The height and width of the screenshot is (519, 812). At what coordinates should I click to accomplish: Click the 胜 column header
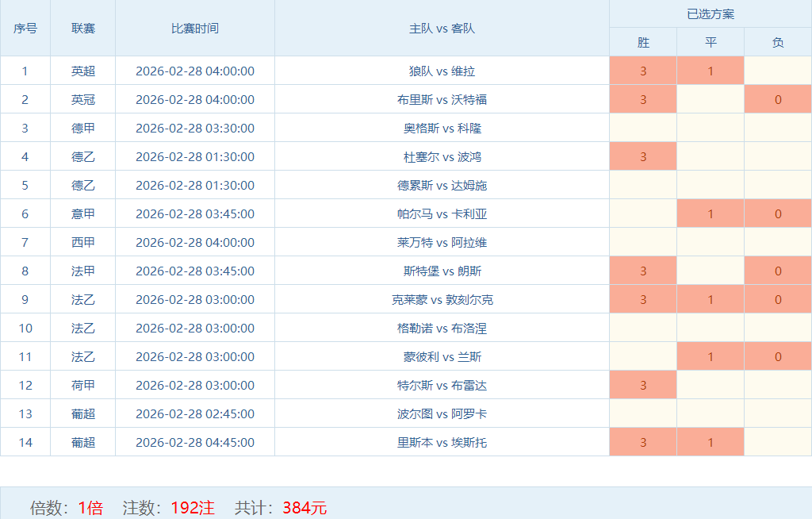click(643, 42)
